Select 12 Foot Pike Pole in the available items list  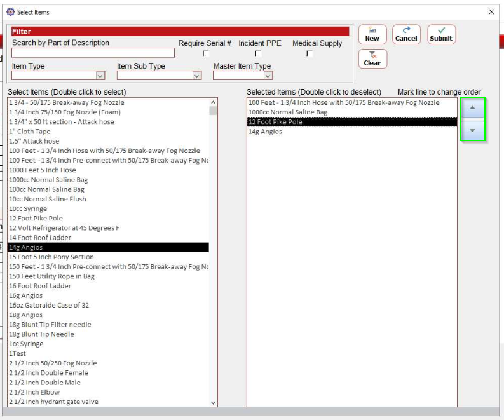[36, 219]
